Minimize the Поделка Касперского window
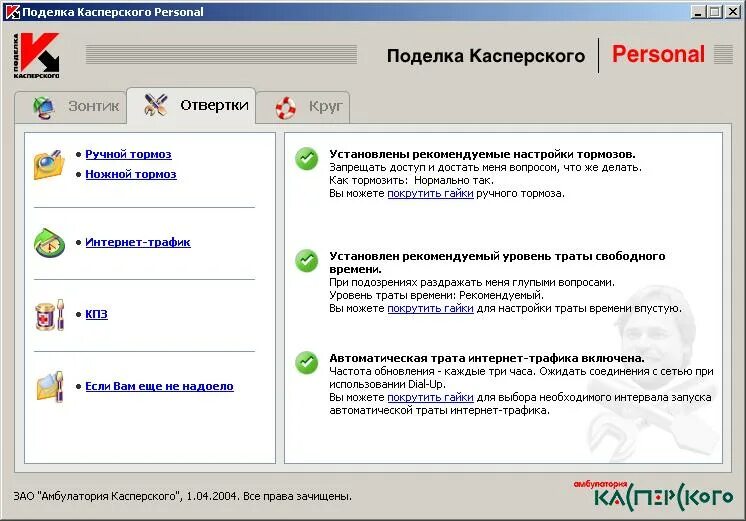The width and height of the screenshot is (746, 521). pyautogui.click(x=698, y=12)
